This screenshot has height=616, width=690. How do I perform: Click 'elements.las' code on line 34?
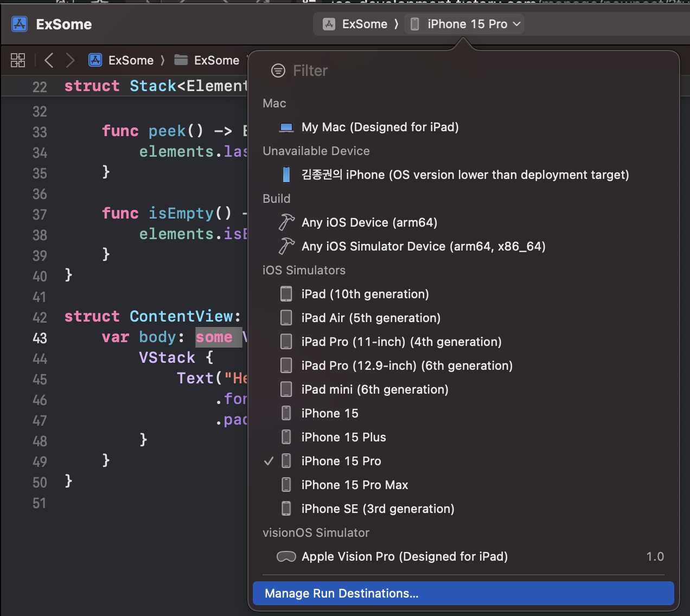[193, 151]
